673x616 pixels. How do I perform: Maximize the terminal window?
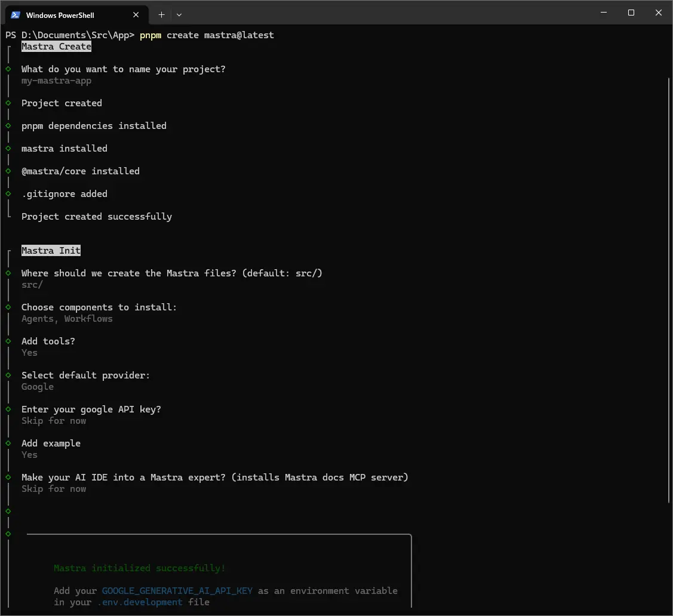[x=631, y=13]
